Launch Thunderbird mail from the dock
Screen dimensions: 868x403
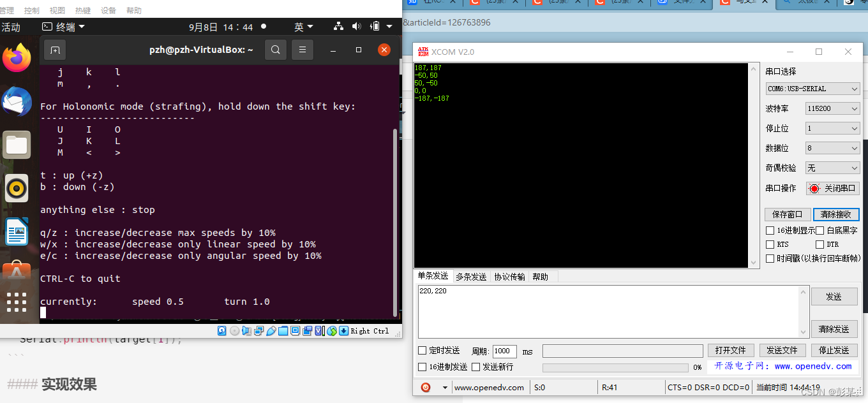click(x=17, y=101)
